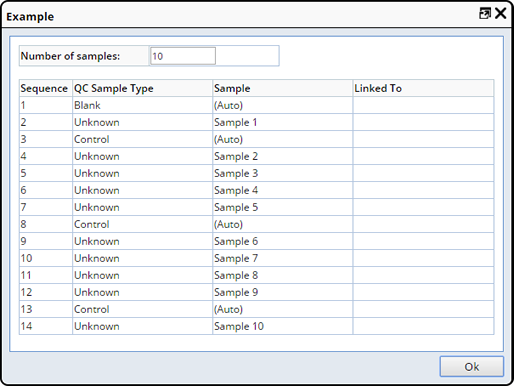Select the Sample 5 cell
This screenshot has height=386, width=514.
[283, 207]
